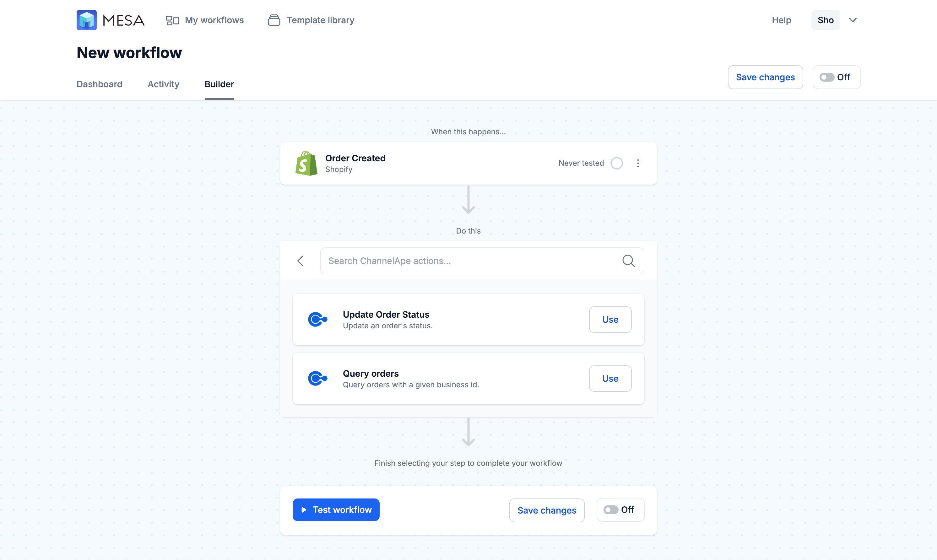Open the Help link
937x560 pixels.
[x=781, y=20]
